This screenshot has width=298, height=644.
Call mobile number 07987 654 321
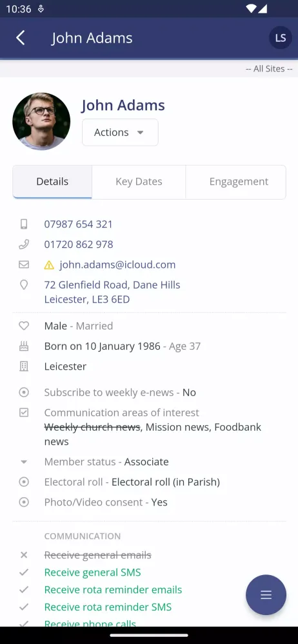point(78,224)
